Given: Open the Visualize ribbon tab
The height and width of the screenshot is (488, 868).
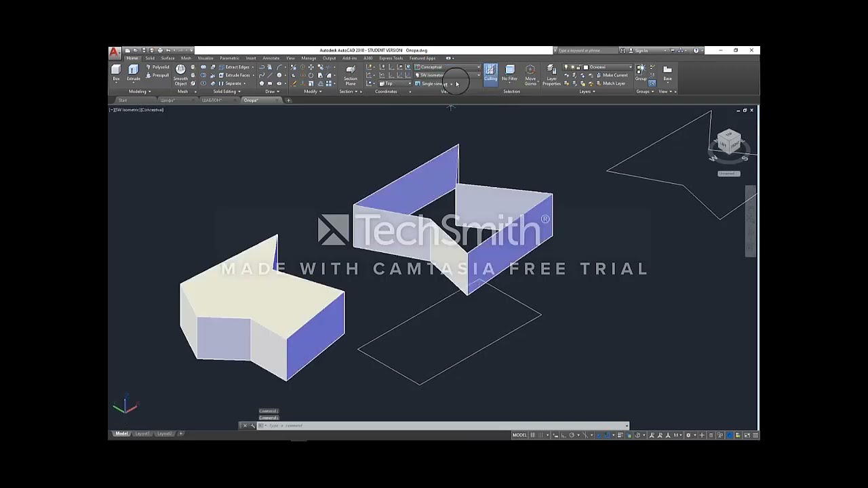Looking at the screenshot, I should 205,58.
